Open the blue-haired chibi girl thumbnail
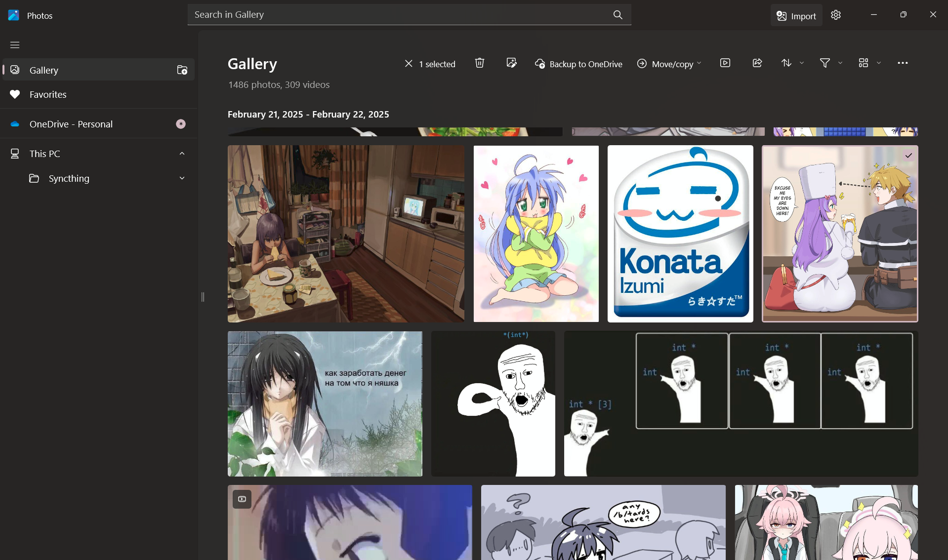This screenshot has width=948, height=560. pyautogui.click(x=536, y=234)
